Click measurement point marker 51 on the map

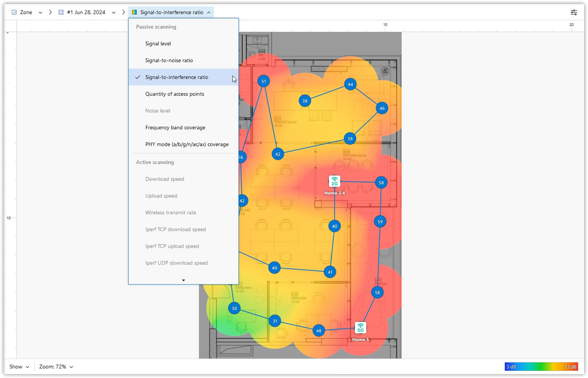click(263, 81)
